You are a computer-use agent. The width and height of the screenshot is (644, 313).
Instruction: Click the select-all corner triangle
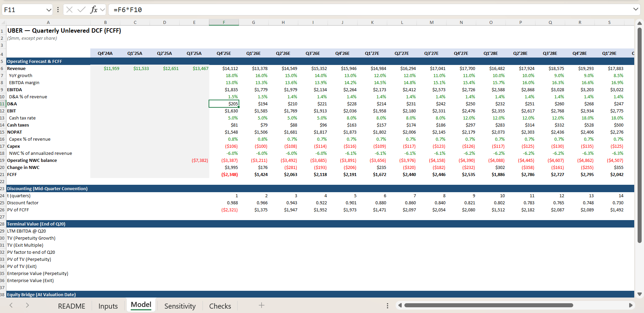pos(3,22)
